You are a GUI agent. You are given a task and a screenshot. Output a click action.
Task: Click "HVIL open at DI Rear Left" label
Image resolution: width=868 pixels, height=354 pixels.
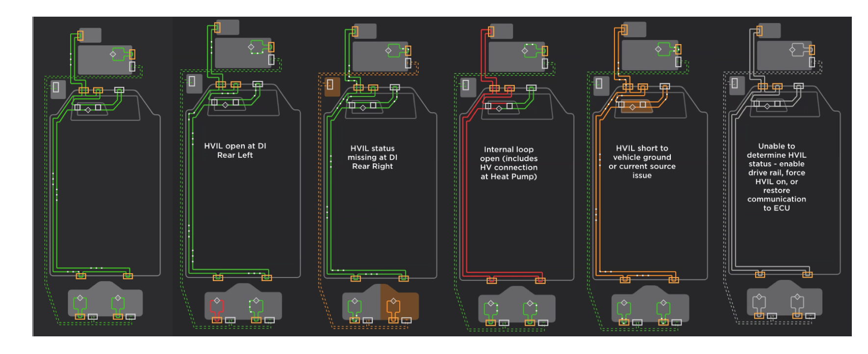tap(235, 151)
